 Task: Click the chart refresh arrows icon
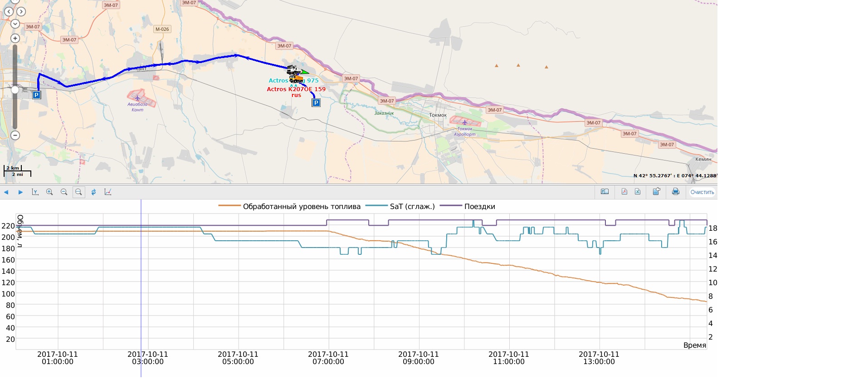(x=93, y=192)
